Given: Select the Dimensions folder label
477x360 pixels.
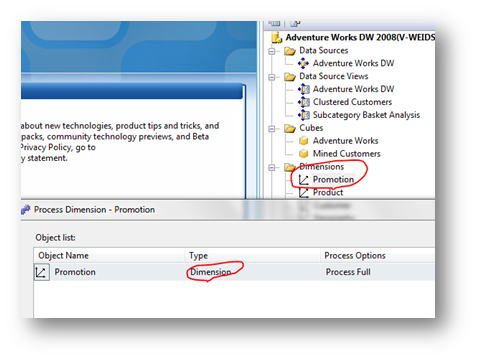Looking at the screenshot, I should tap(321, 167).
